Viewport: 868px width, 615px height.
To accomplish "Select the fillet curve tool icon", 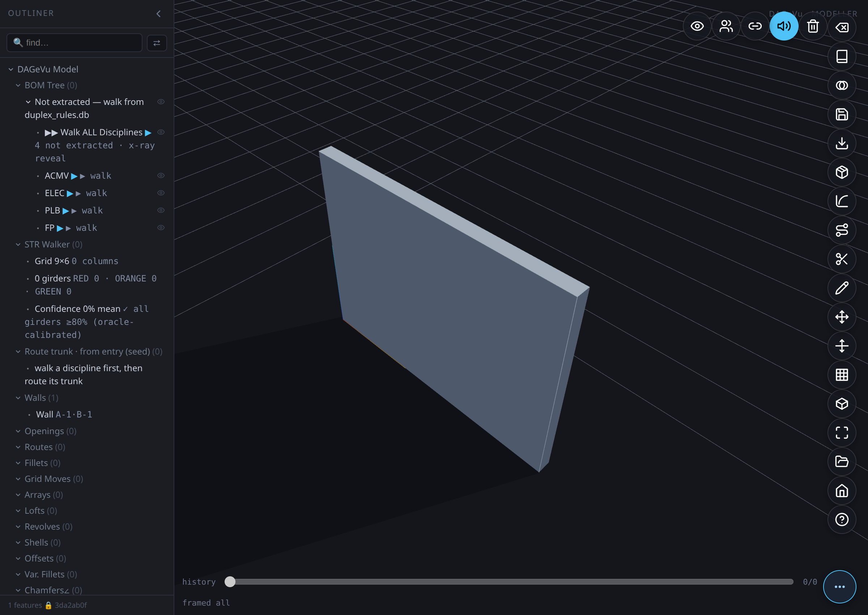I will 842,201.
